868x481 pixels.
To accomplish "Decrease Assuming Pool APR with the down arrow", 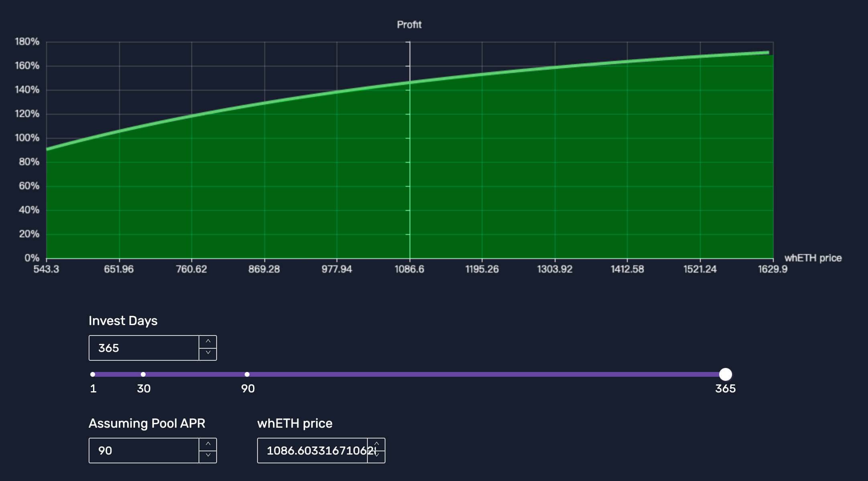I will click(x=208, y=456).
